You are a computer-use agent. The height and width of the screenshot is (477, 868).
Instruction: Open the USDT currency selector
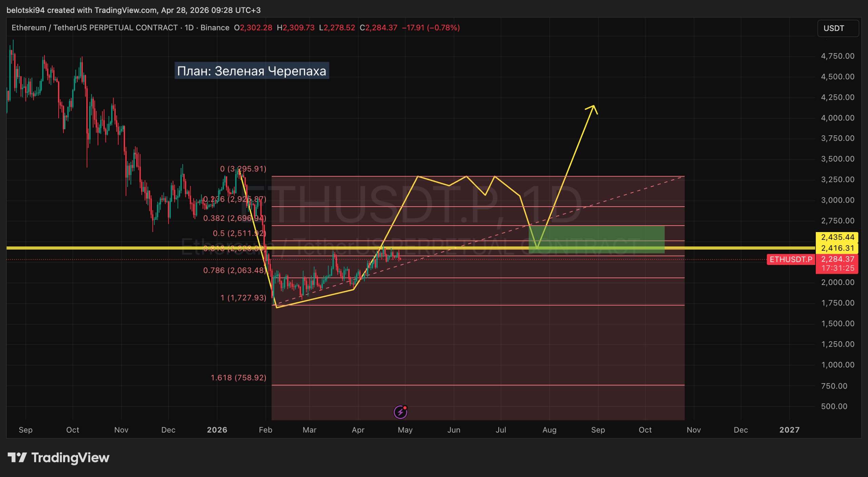coord(838,28)
